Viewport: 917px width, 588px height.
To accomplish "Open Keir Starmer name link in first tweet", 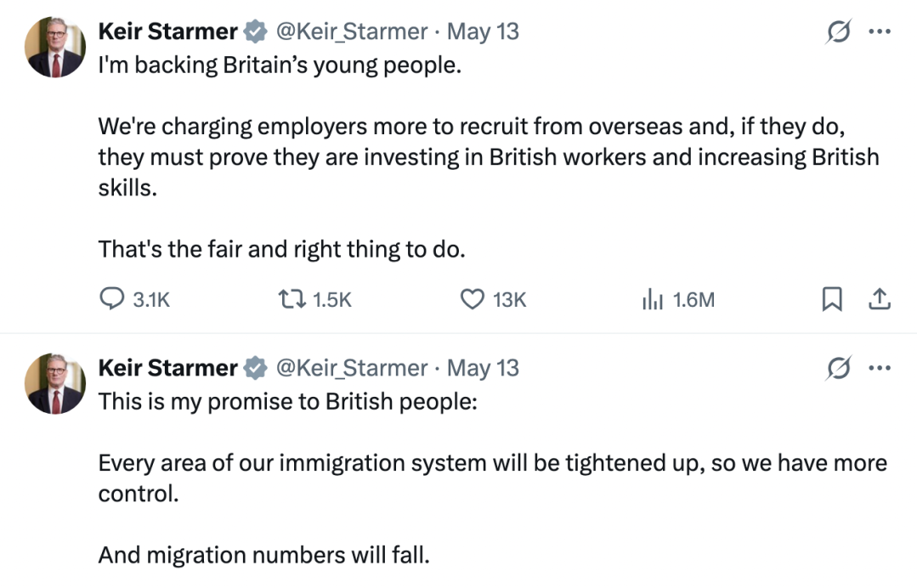I will tap(167, 31).
